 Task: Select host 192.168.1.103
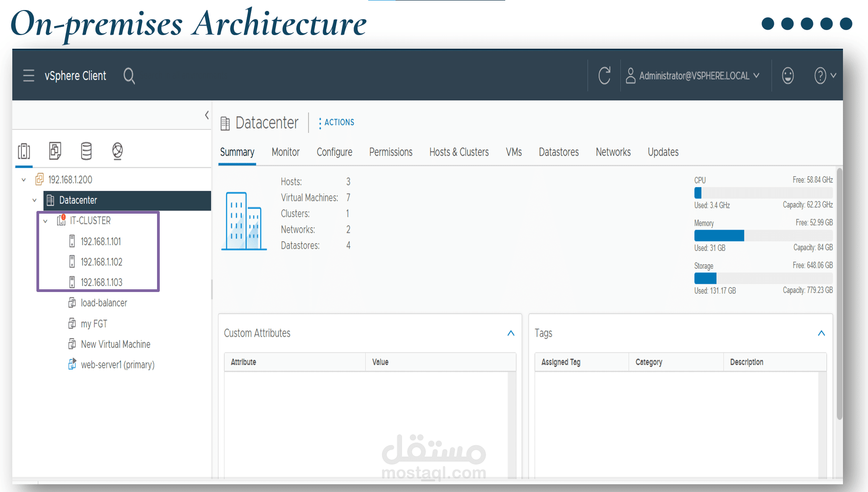point(102,282)
